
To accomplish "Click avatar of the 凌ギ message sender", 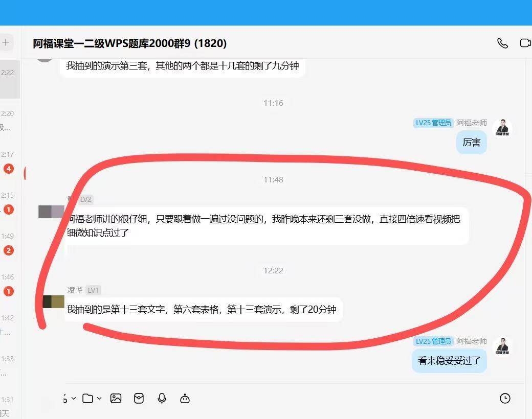I will point(53,301).
